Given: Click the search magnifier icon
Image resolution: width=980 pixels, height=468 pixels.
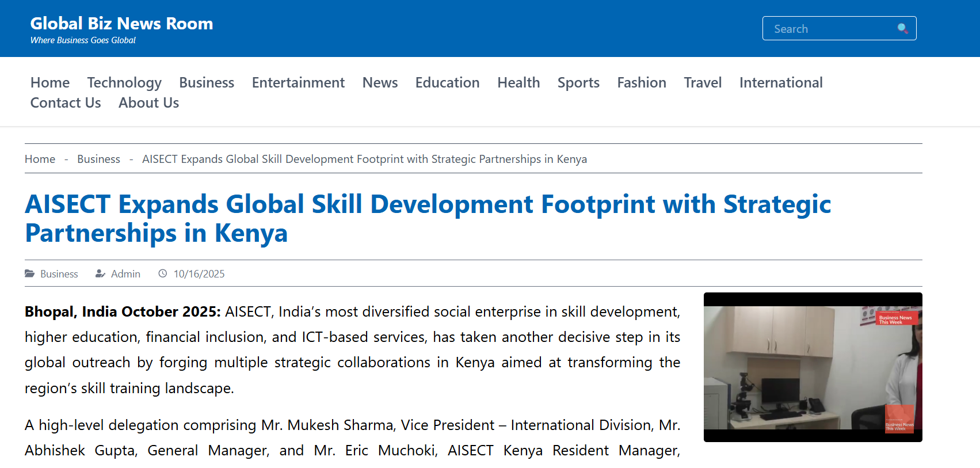Looking at the screenshot, I should tap(902, 28).
